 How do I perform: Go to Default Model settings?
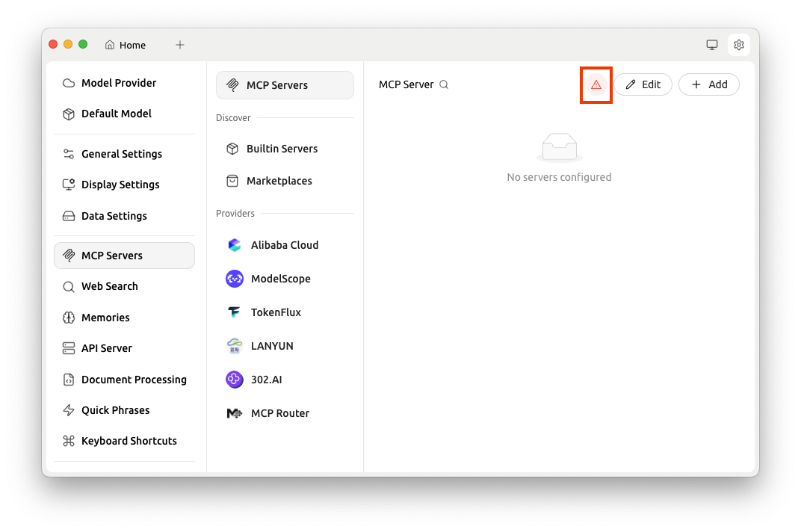[116, 114]
